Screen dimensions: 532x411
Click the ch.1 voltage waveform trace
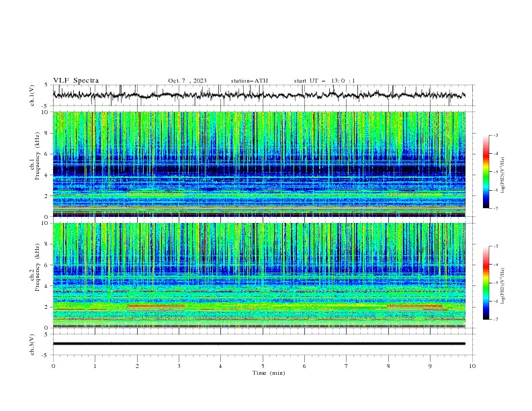pos(259,95)
